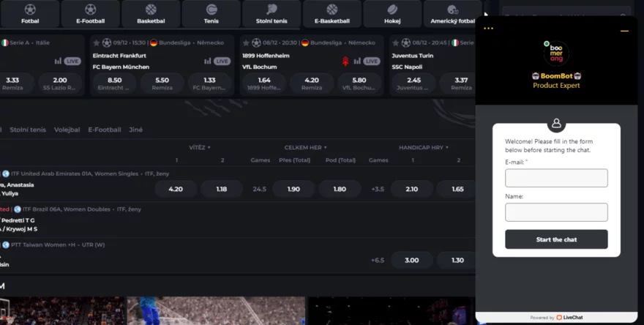Star the Hoffenheim vs Bochum match
The width and height of the screenshot is (644, 325).
click(247, 43)
